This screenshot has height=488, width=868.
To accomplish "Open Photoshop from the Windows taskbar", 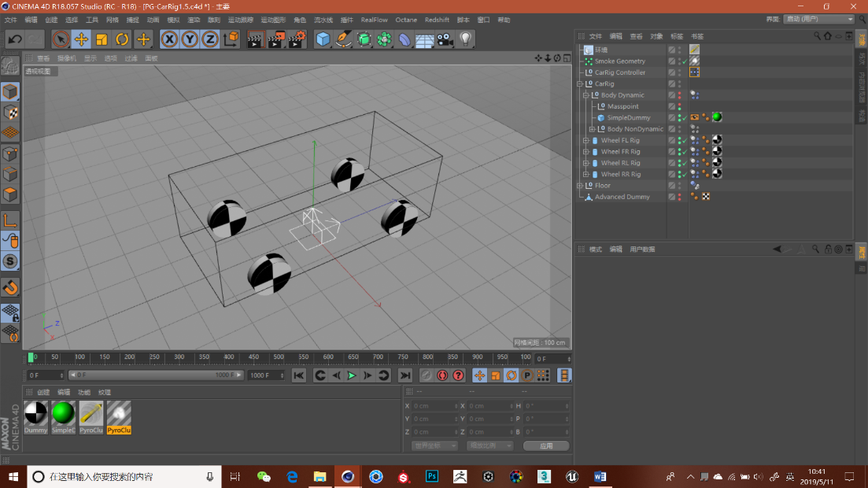I will click(x=432, y=477).
